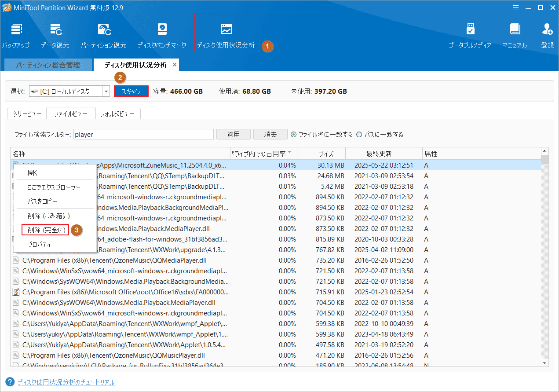Click scroll-down arrow of file list

pos(545,363)
